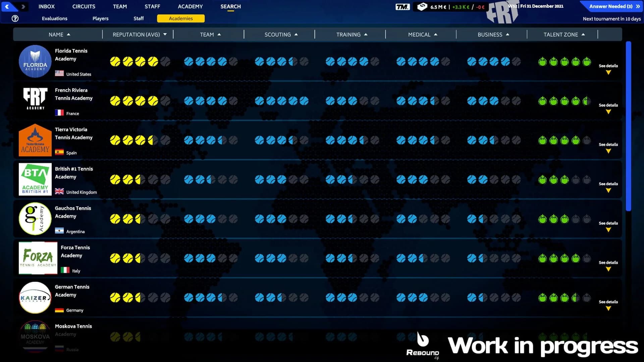Open the Florida Tennis Academy logo
This screenshot has height=362, width=644.
(35, 61)
